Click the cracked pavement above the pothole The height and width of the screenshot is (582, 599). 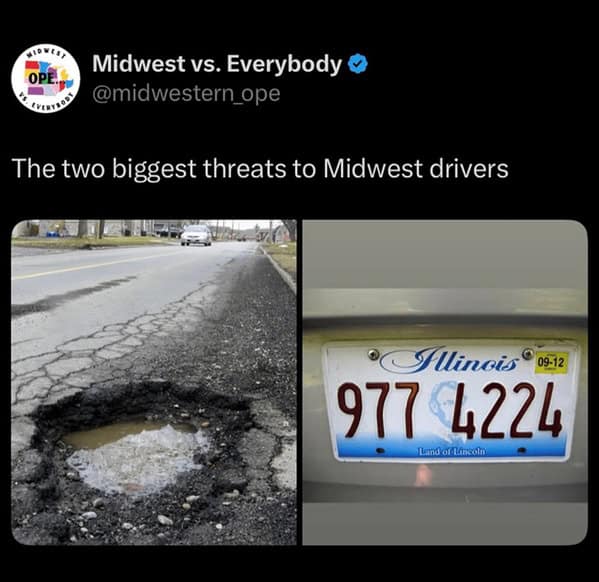[x=115, y=344]
